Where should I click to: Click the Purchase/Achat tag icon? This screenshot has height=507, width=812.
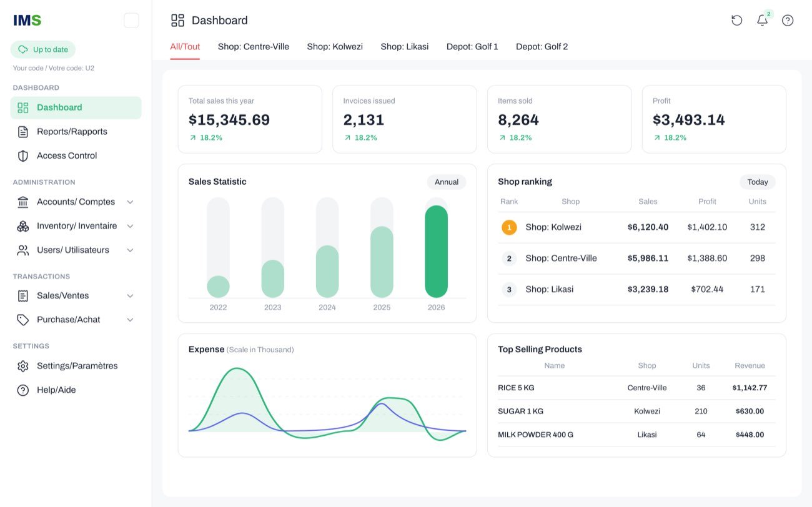[x=23, y=320]
